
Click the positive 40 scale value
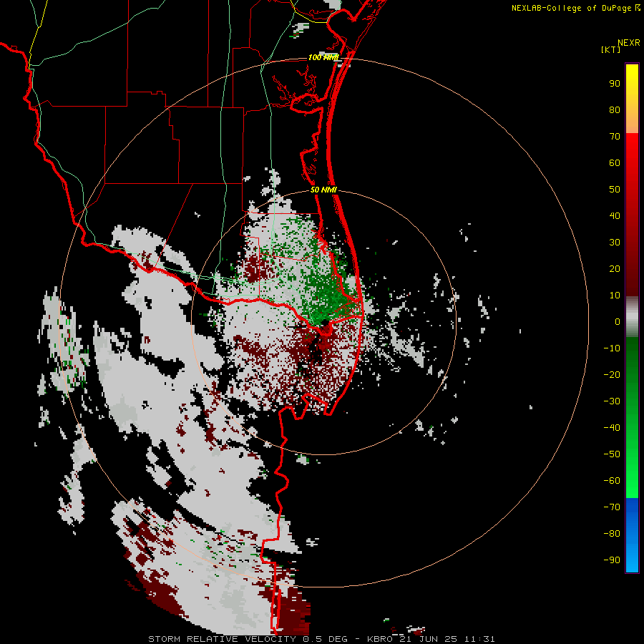tap(615, 216)
